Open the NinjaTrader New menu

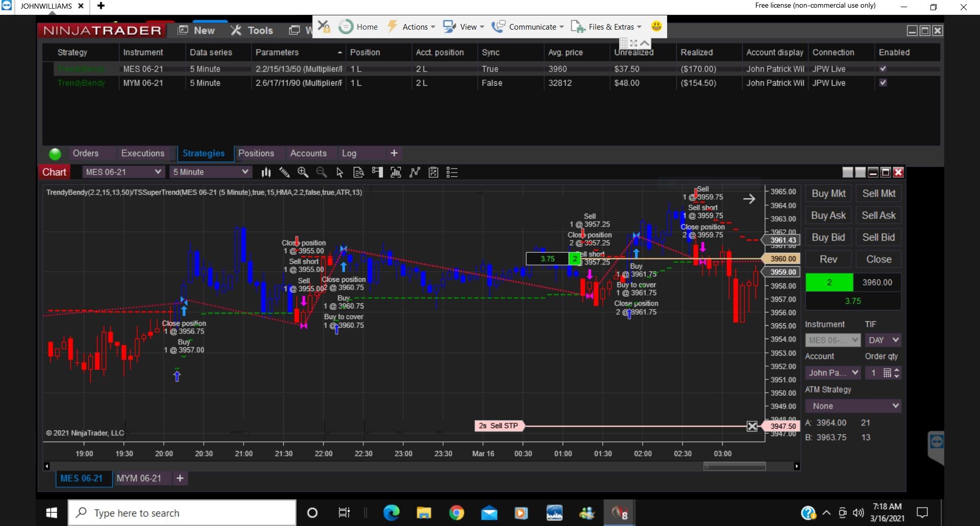(197, 31)
